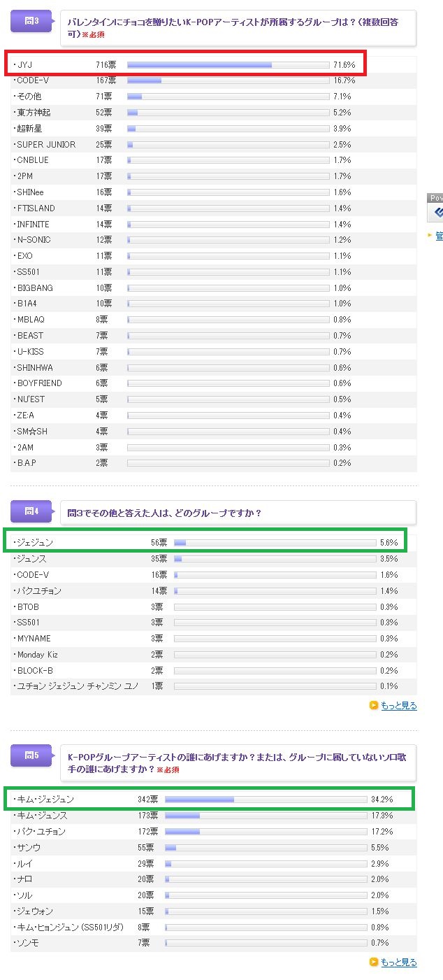Viewport: 443px width, 980px height.
Task: Click the BTOB entry in question 4
Action: [x=27, y=606]
